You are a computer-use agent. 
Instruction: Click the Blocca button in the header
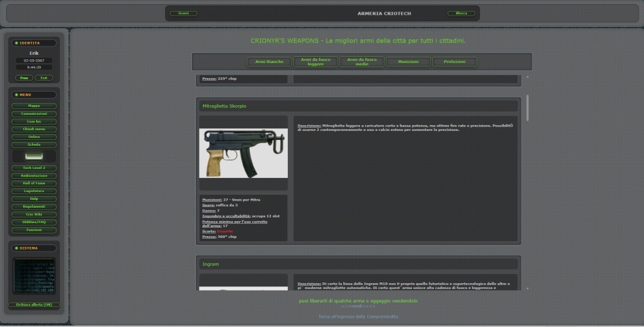pos(461,13)
